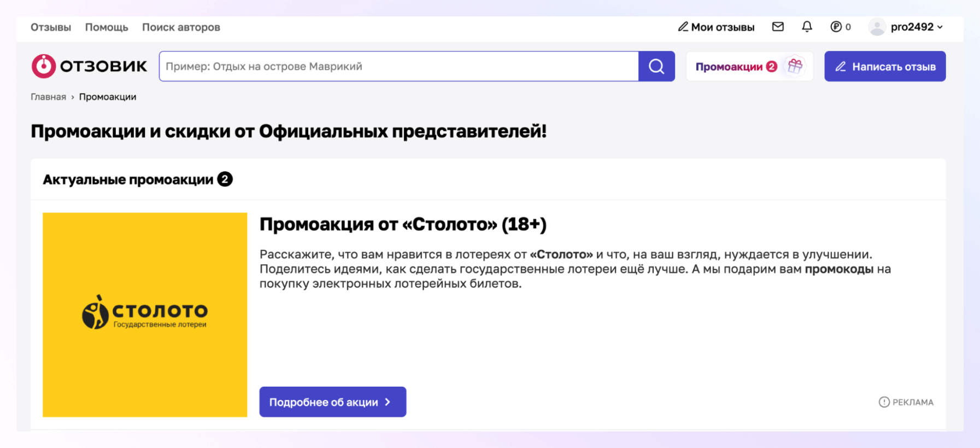This screenshot has height=448, width=980.
Task: Click the Промоакции button in the header
Action: 729,67
